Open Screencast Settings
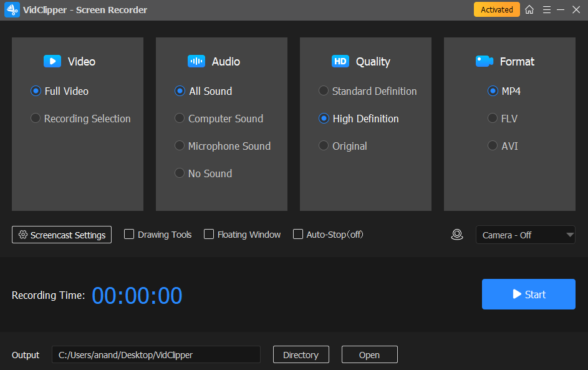 (62, 235)
